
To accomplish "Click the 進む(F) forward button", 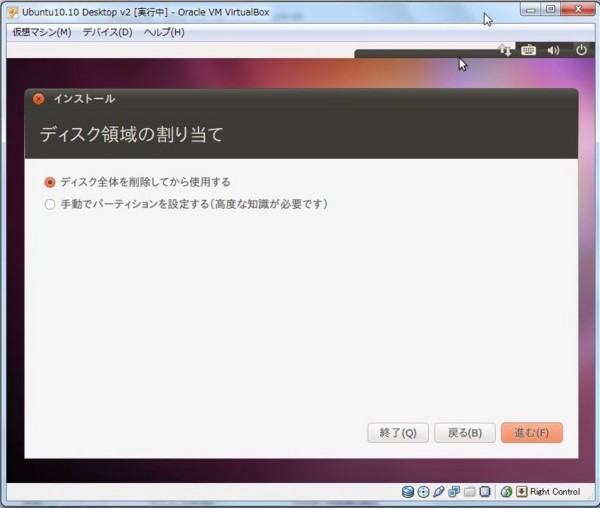I will point(532,433).
